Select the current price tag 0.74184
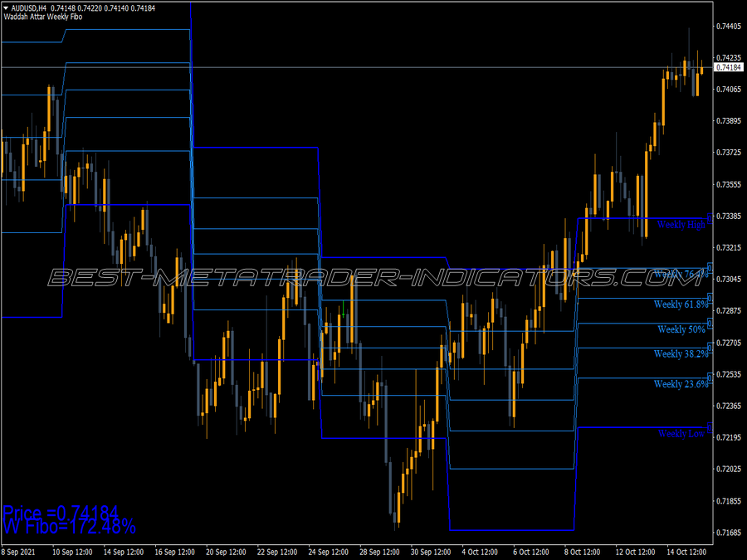This screenshot has width=747, height=560. (729, 67)
